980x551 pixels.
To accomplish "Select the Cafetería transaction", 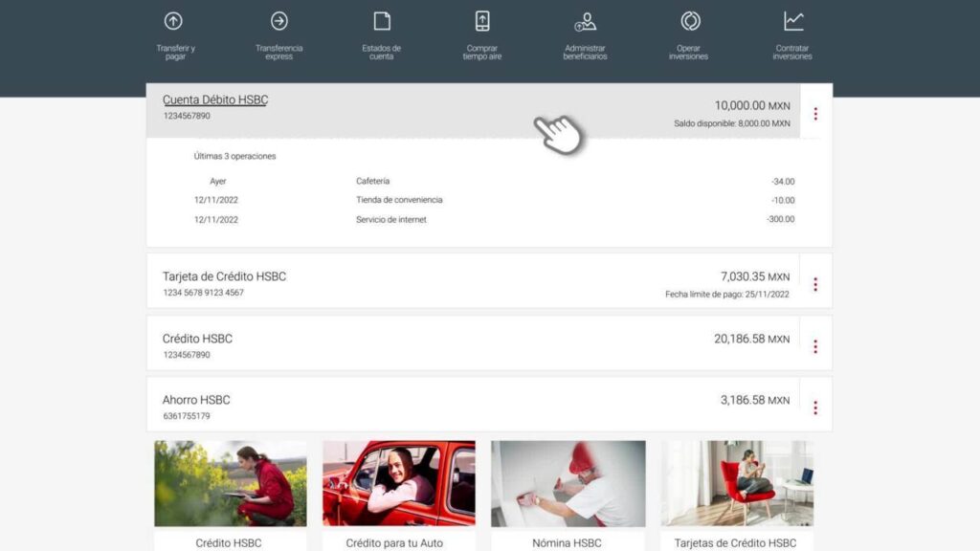I will 372,181.
